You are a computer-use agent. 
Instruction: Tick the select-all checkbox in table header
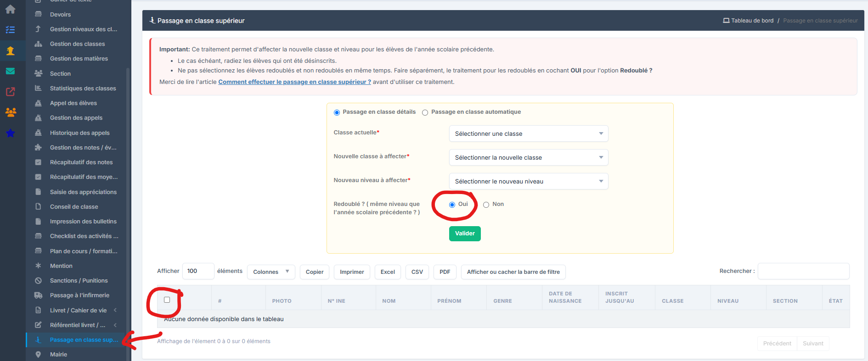167,300
